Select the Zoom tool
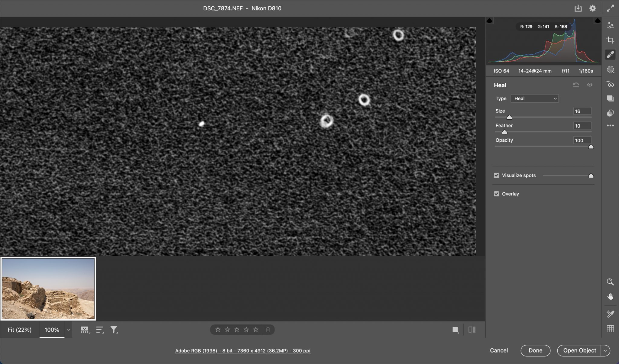The height and width of the screenshot is (364, 619). point(611,282)
